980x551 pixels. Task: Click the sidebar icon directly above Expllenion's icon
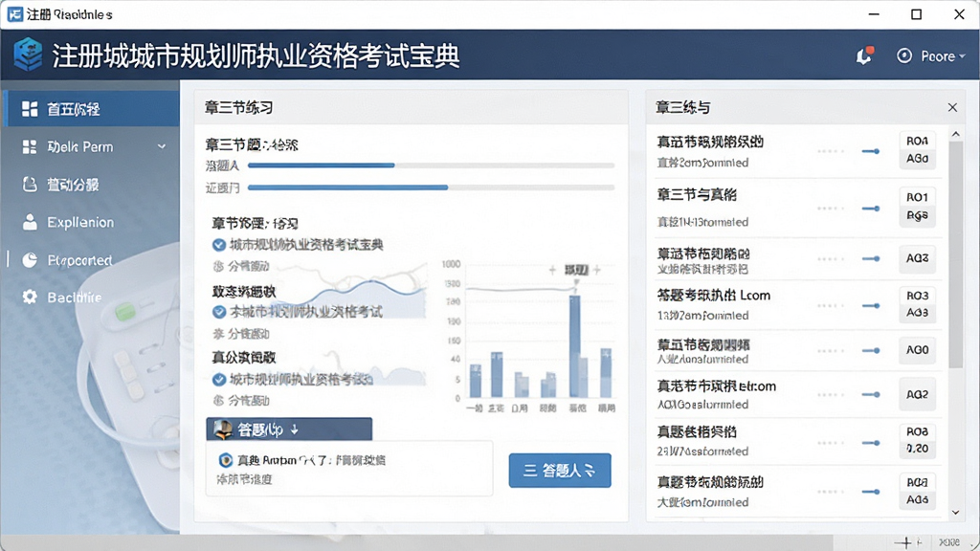point(30,185)
